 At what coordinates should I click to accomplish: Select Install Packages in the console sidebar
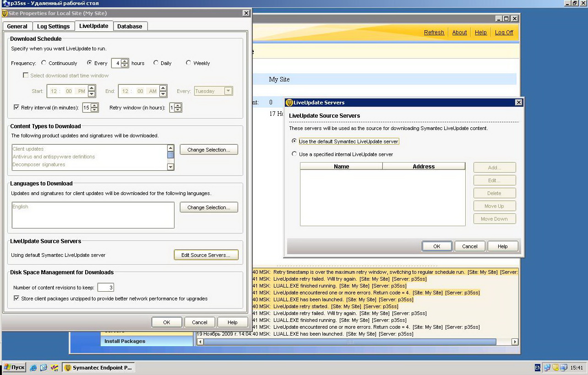pyautogui.click(x=147, y=341)
